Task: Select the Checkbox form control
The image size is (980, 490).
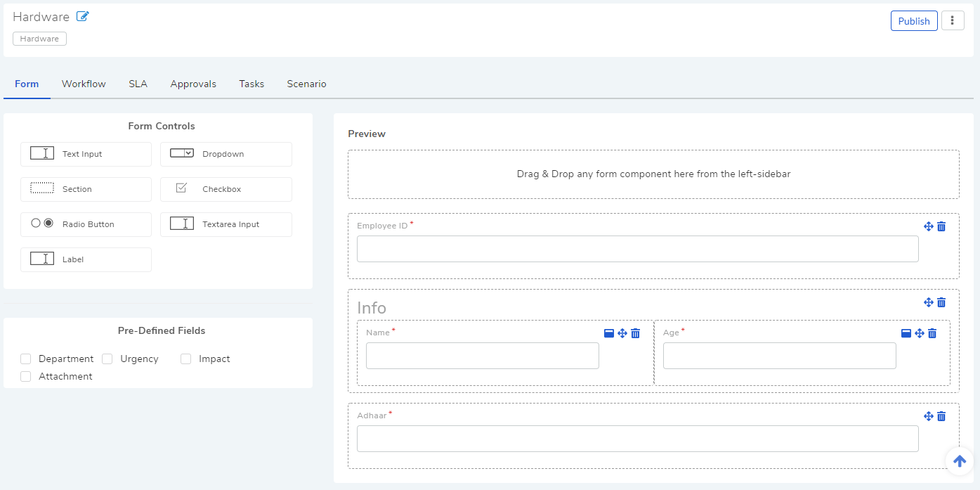Action: click(x=226, y=189)
